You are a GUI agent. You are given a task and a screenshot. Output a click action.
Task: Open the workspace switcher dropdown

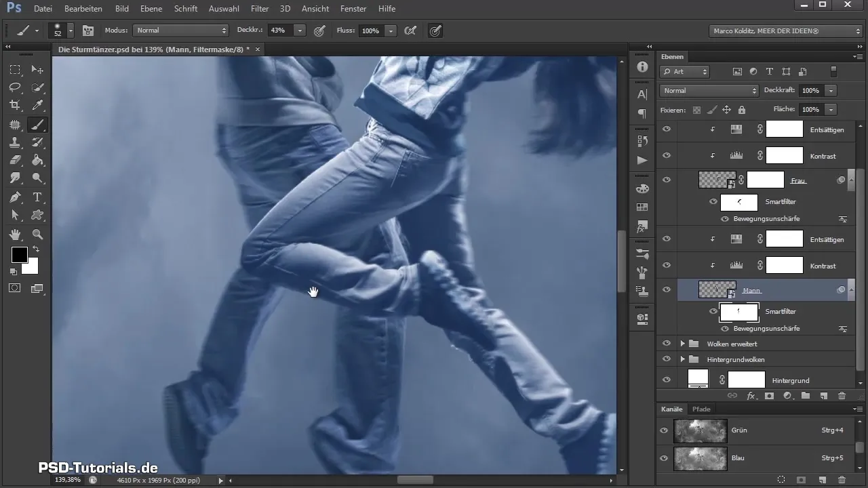(x=786, y=30)
